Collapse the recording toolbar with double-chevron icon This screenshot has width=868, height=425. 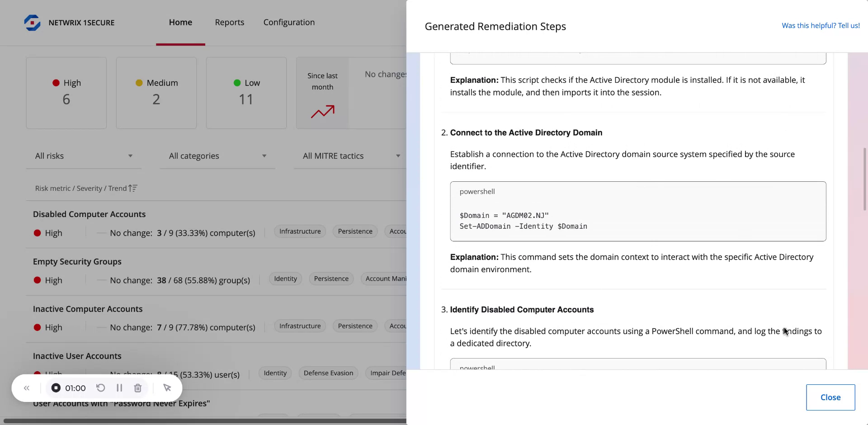tap(26, 388)
